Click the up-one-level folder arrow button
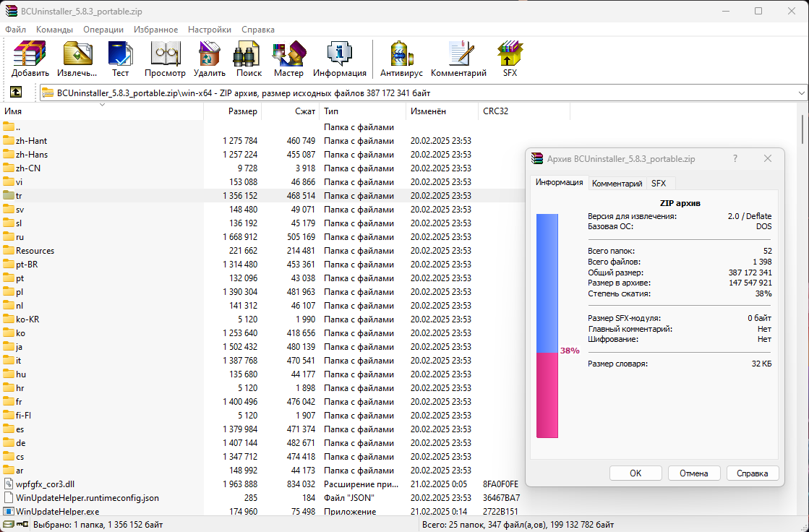809x532 pixels. [x=15, y=93]
